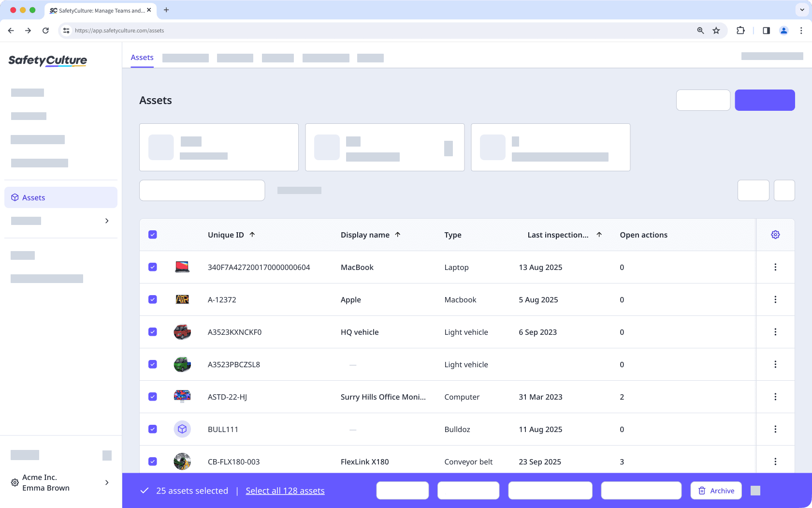Open the side panel icon in the toolbar
This screenshot has width=812, height=508.
point(766,30)
